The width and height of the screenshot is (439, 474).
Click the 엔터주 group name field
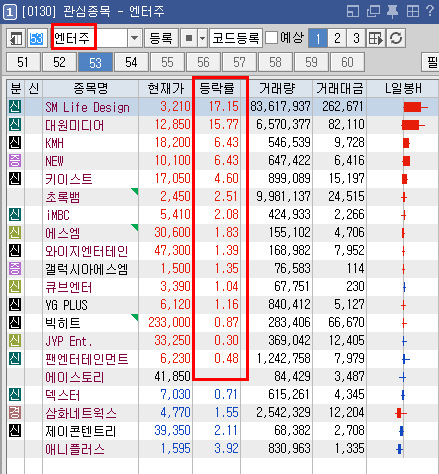coord(89,38)
